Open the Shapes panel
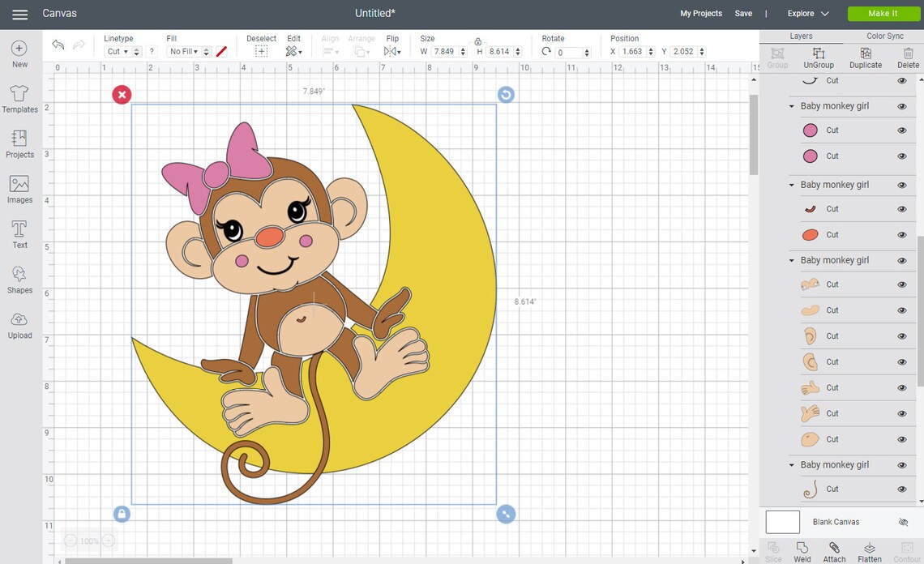Viewport: 924px width, 564px height. pyautogui.click(x=19, y=280)
